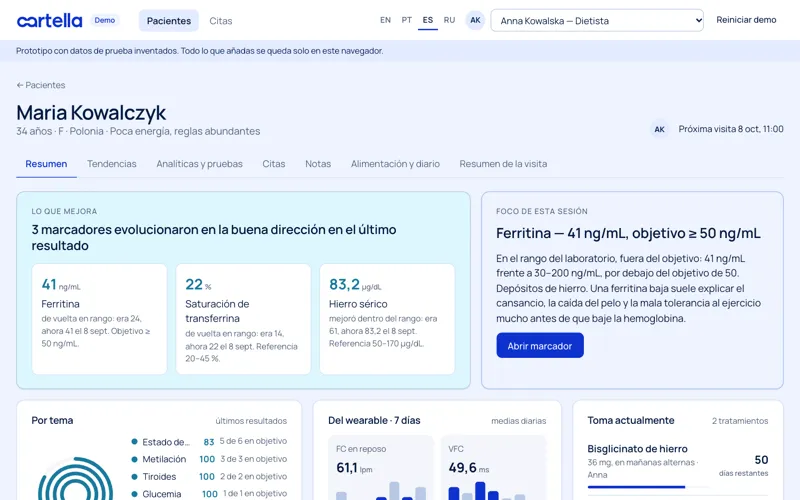Image resolution: width=800 pixels, height=500 pixels.
Task: Click the Estado de... theme row
Action: (x=209, y=441)
